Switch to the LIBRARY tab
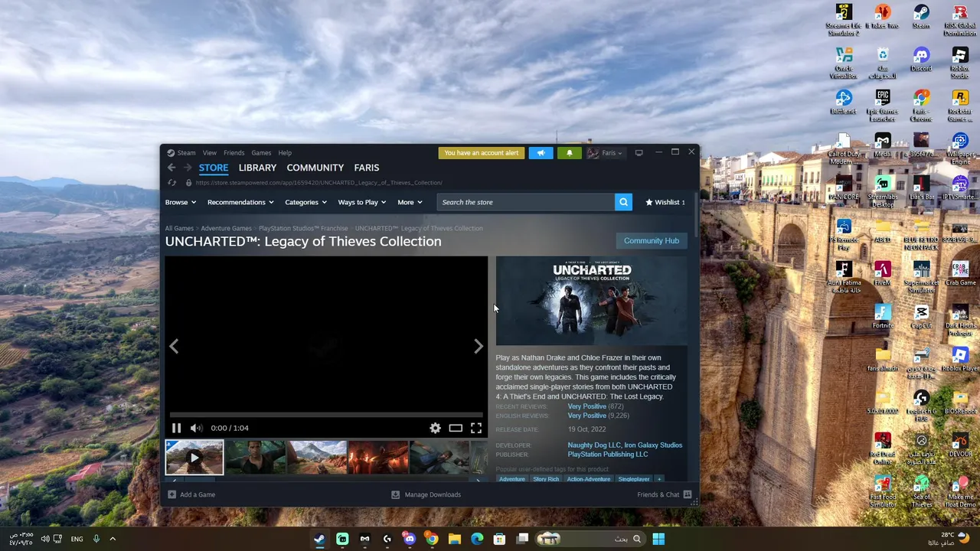This screenshot has width=980, height=551. [257, 168]
